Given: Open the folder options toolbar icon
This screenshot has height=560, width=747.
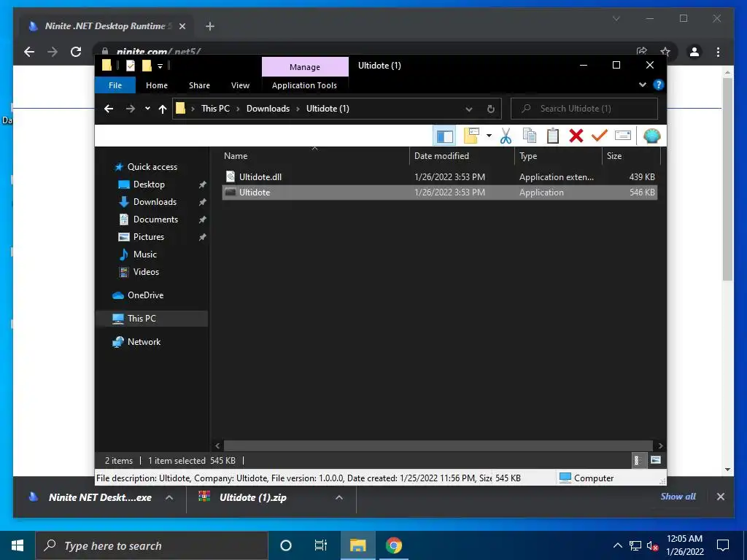Looking at the screenshot, I should pos(471,136).
